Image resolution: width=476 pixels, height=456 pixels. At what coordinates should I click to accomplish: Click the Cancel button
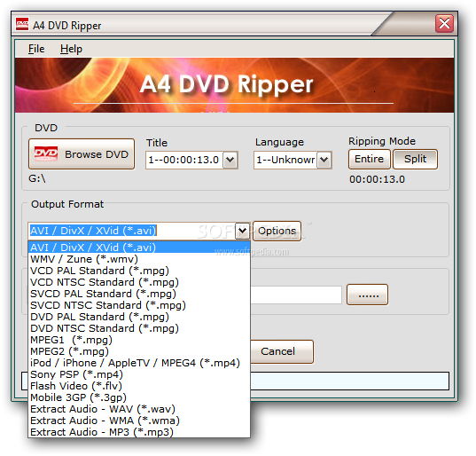pyautogui.click(x=282, y=351)
